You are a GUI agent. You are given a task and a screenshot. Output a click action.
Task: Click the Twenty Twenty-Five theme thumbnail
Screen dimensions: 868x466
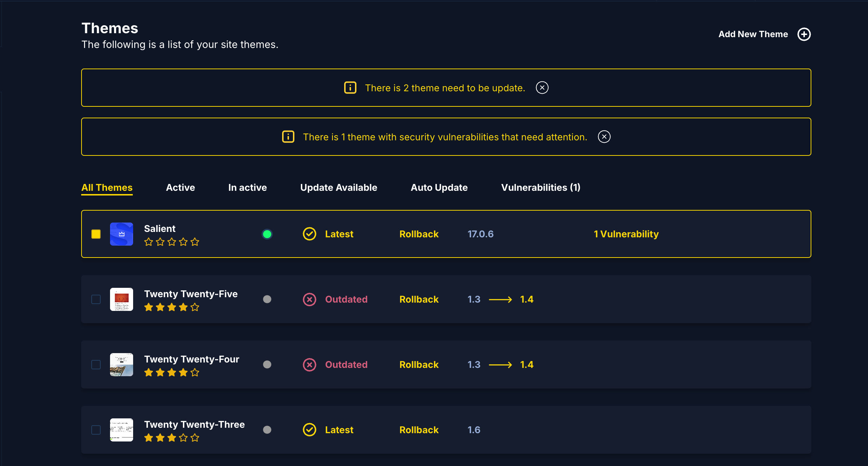(122, 299)
